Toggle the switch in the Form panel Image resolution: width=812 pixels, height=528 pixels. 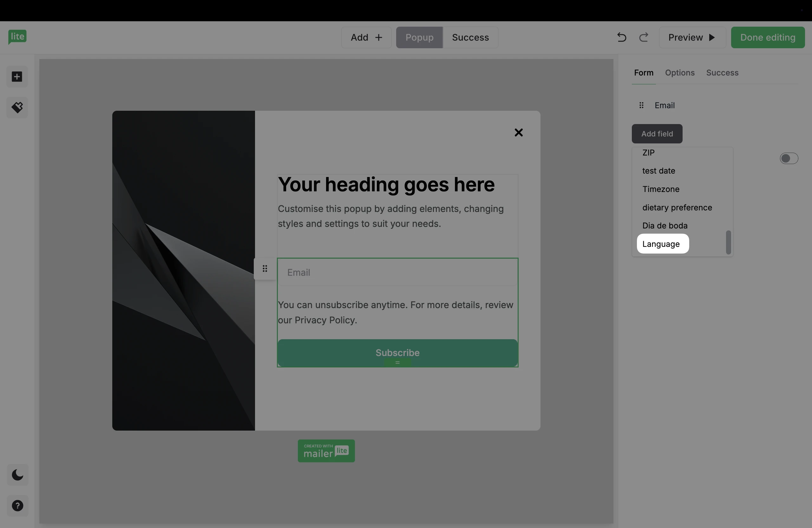click(789, 158)
